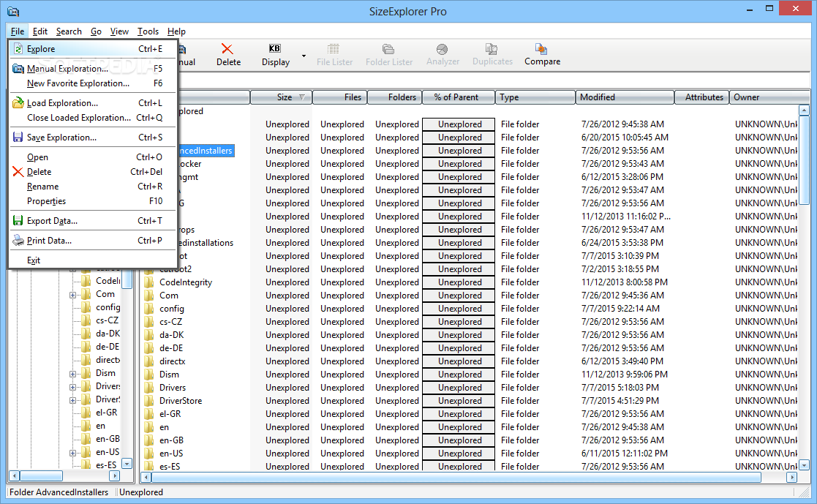The height and width of the screenshot is (504, 817).
Task: Choose Delete in the File menu
Action: click(x=93, y=172)
